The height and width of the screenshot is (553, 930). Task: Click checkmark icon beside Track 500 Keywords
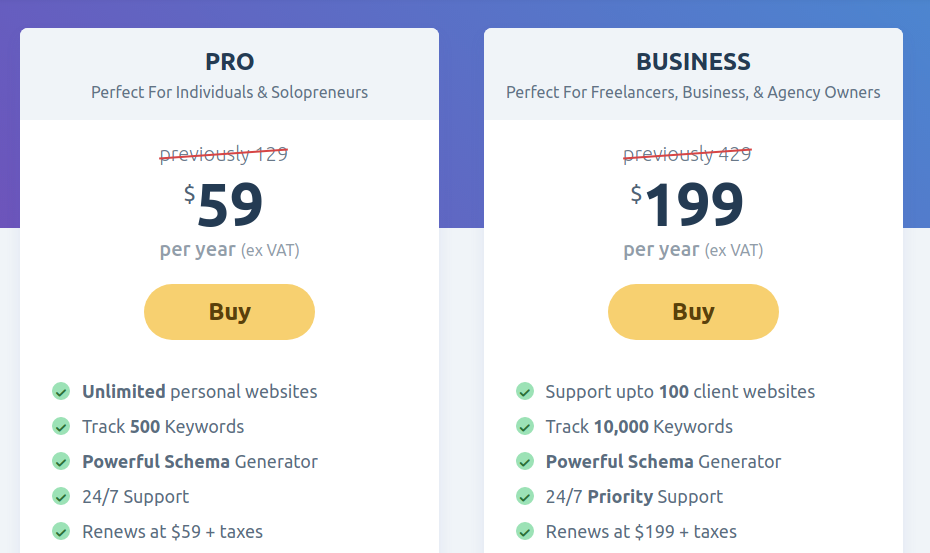point(61,427)
